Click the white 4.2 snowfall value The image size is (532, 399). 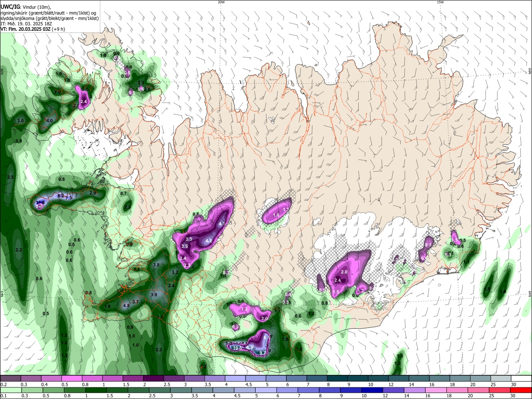(x=209, y=241)
